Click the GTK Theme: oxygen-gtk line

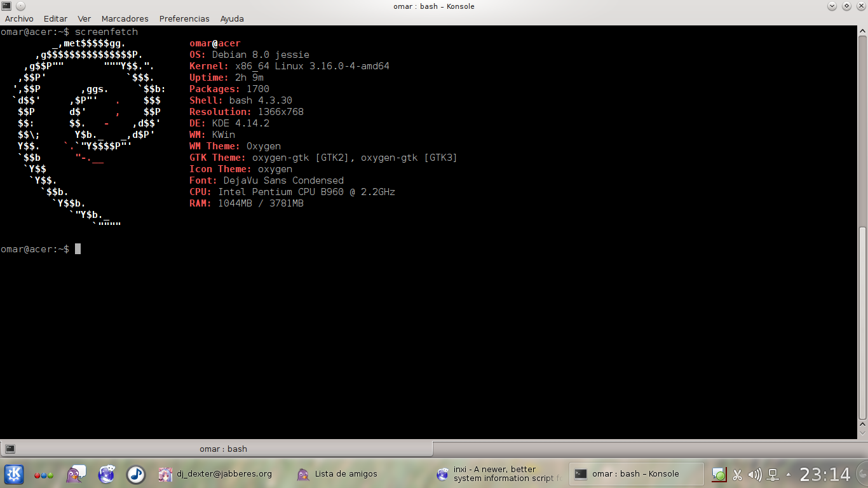click(x=323, y=158)
